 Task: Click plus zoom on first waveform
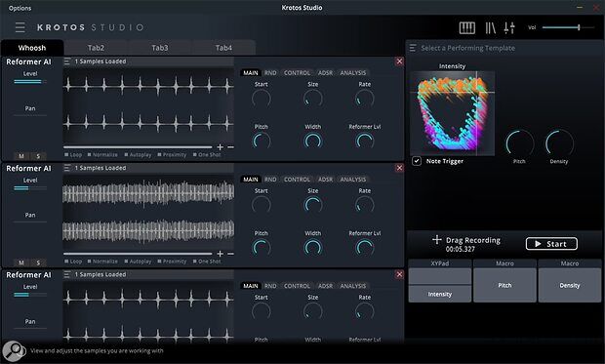coord(220,147)
